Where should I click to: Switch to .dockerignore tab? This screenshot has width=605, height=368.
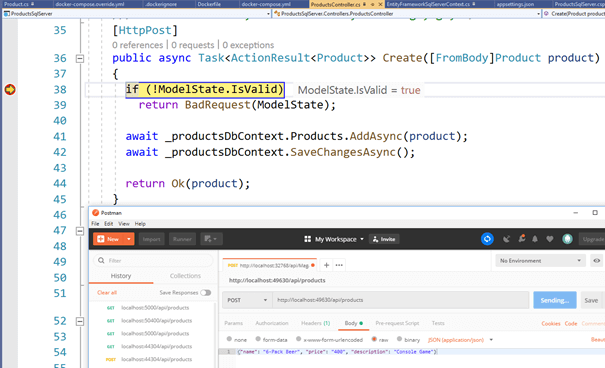[x=161, y=4]
